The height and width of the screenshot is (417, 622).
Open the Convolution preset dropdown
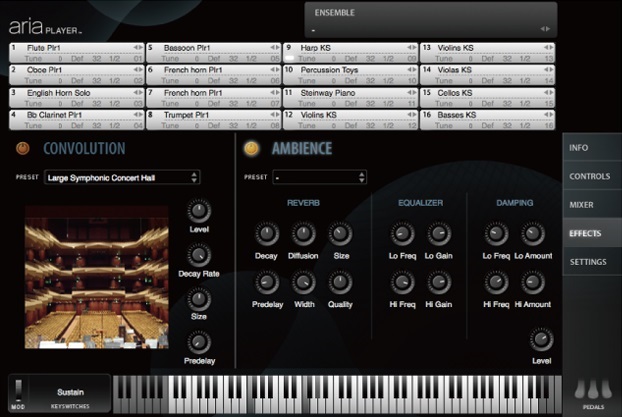122,177
